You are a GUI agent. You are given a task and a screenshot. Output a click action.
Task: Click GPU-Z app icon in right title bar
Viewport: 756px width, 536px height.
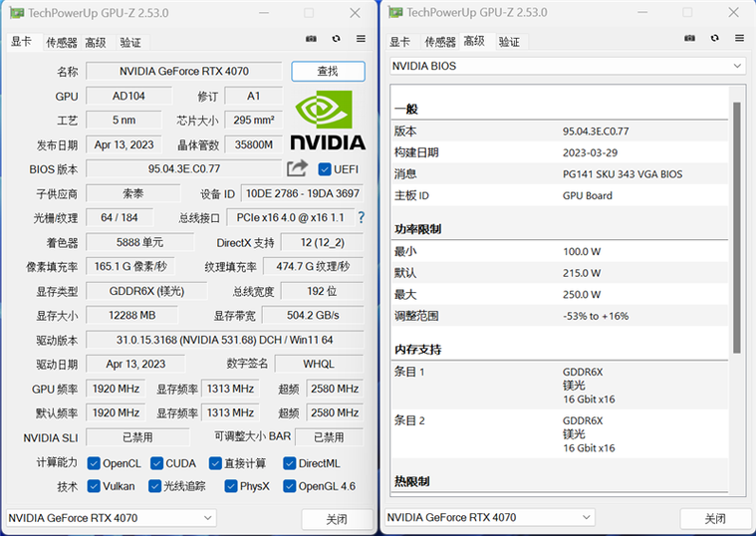(395, 13)
